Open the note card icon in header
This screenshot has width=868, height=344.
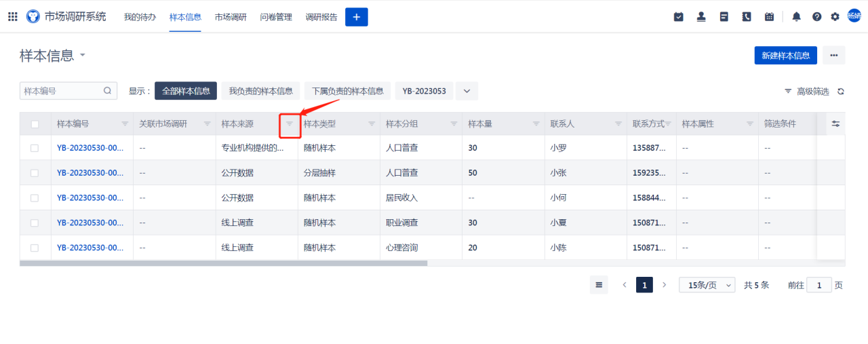click(x=724, y=17)
